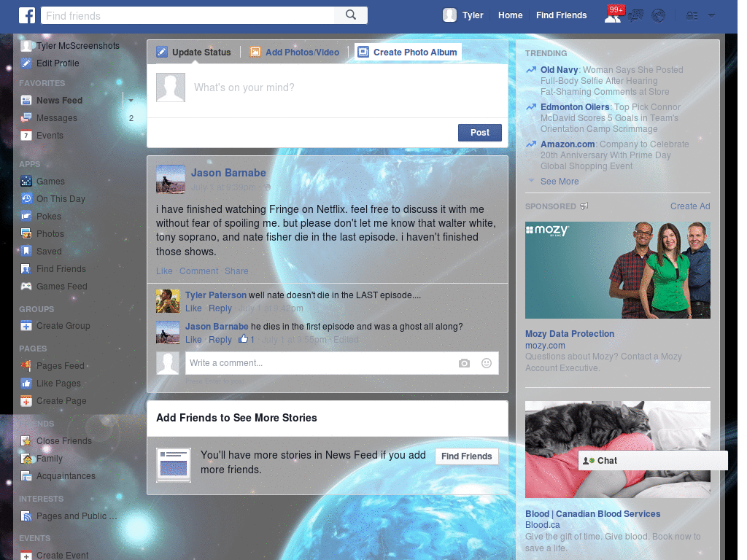
Task: Click the Close Friends star icon
Action: pyautogui.click(x=26, y=441)
